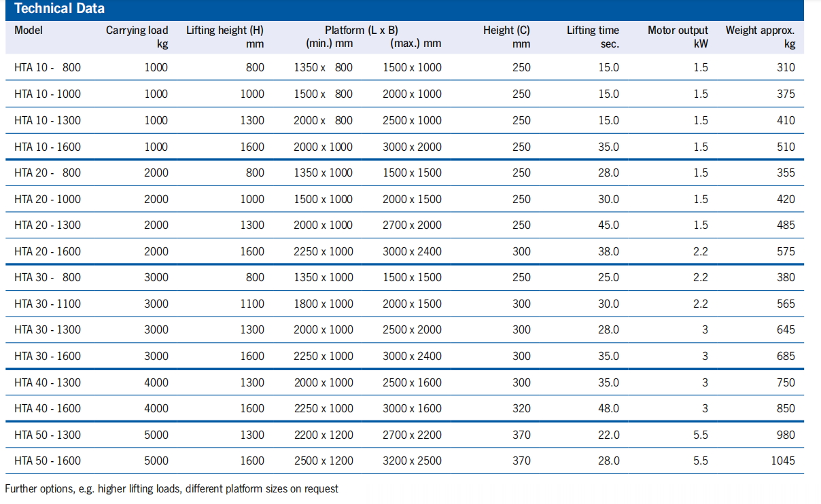
Task: Select the HTA 50 - 1600 model name
Action: tap(48, 461)
